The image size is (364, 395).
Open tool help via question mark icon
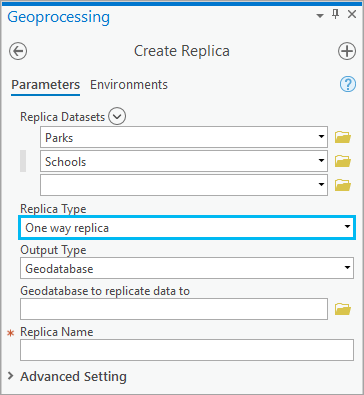pos(348,84)
